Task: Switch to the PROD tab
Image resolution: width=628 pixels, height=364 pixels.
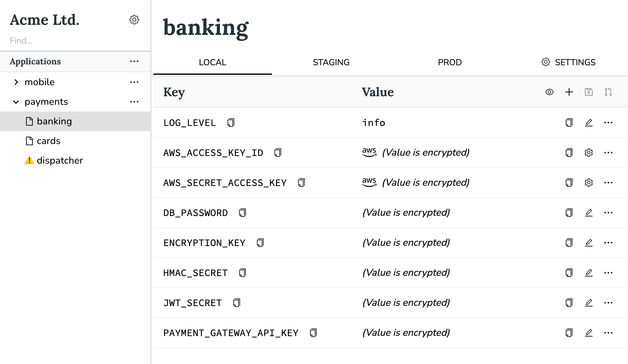Action: point(450,62)
